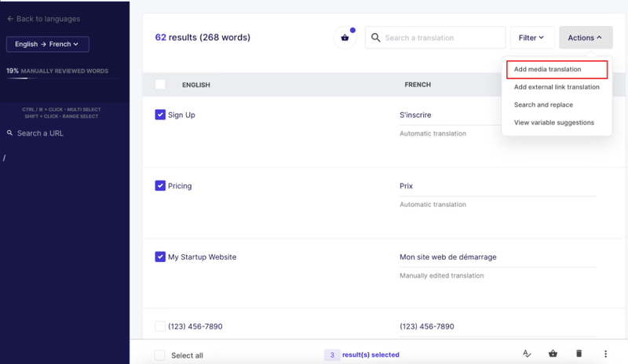Choose Add media translation
This screenshot has height=364, width=628.
coord(557,69)
